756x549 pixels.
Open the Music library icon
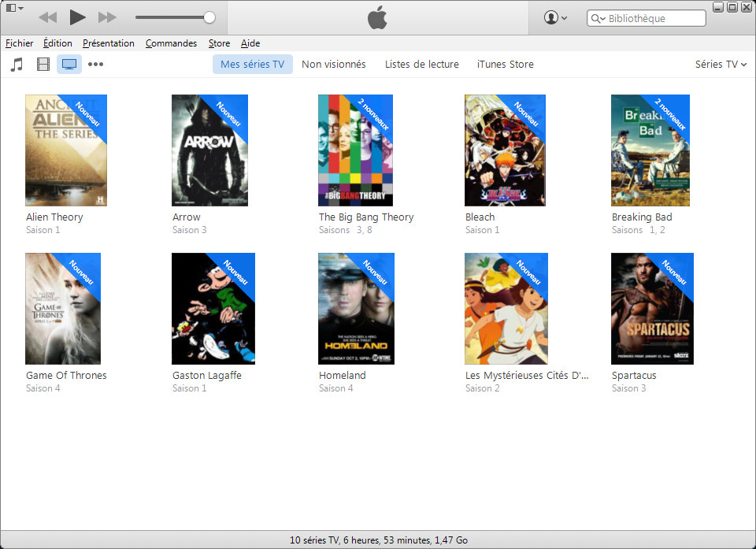(17, 65)
